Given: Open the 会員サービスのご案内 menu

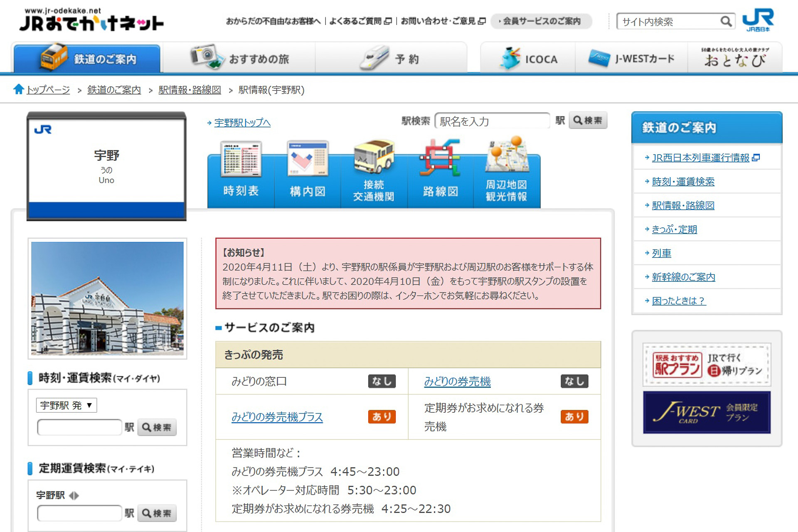Looking at the screenshot, I should coord(541,21).
